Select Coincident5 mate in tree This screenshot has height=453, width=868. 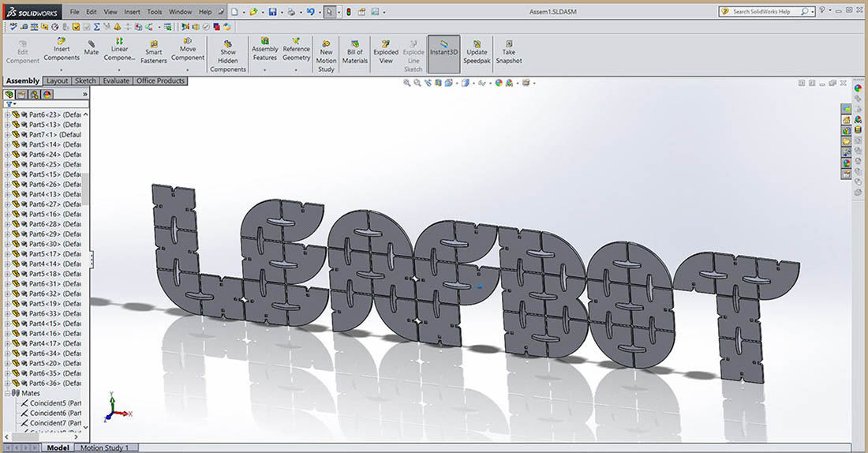click(51, 403)
